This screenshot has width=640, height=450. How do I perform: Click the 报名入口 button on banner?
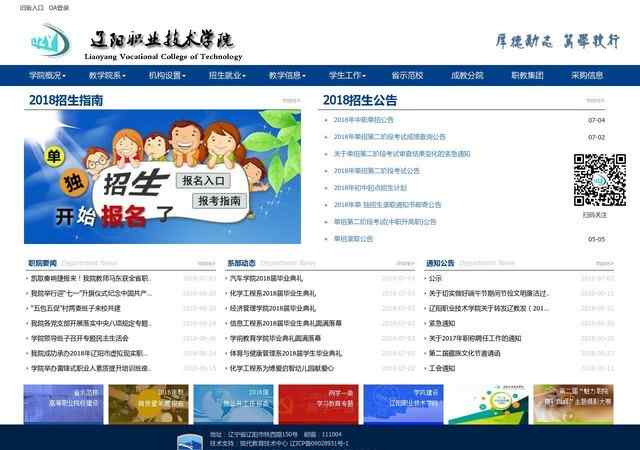click(203, 181)
